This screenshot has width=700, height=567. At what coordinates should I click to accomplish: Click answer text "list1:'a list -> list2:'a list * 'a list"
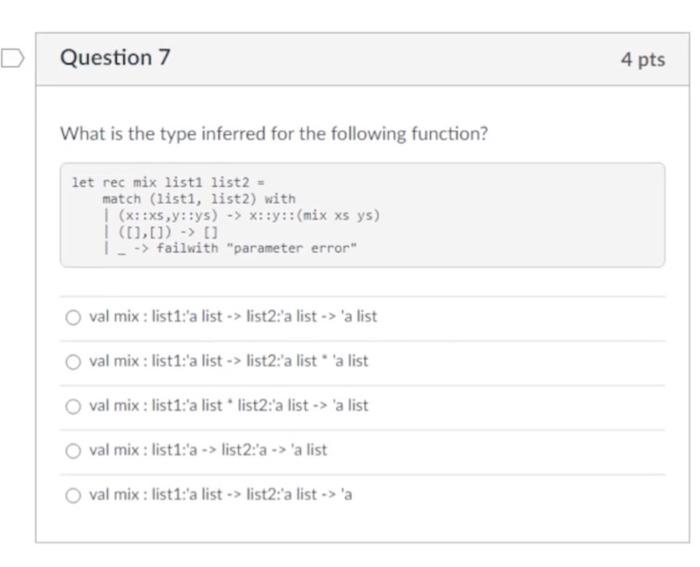click(x=228, y=361)
